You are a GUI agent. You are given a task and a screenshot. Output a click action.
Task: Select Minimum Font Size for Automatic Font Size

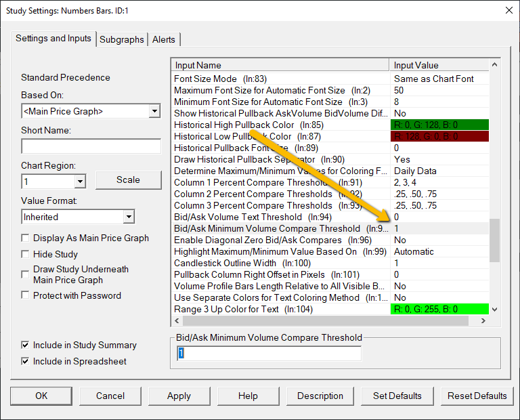pos(330,102)
